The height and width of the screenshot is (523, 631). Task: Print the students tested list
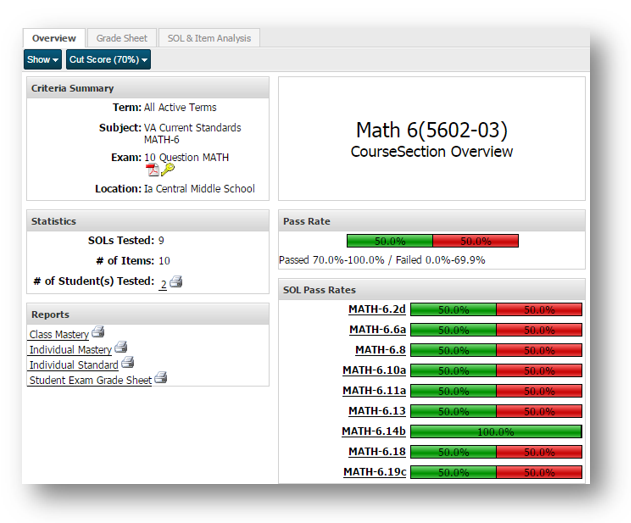(176, 282)
